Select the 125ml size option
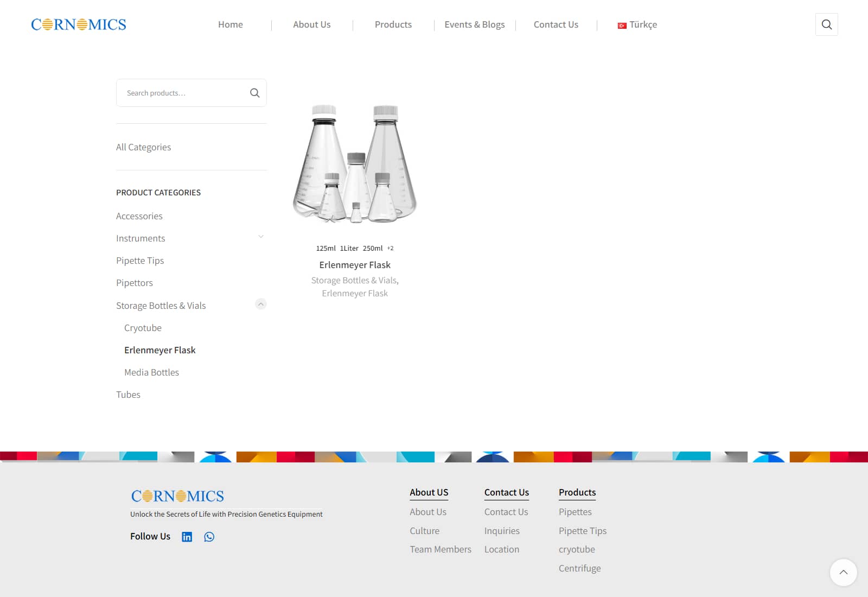868x597 pixels. [x=325, y=248]
